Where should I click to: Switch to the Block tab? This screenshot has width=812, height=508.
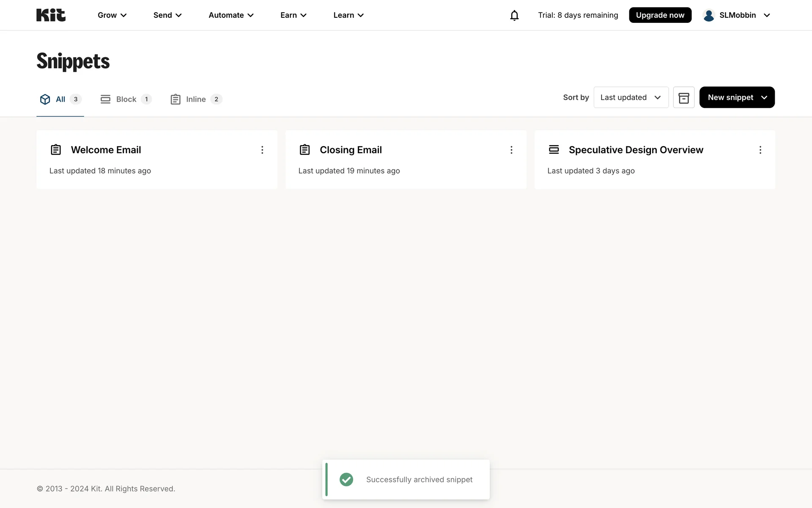pyautogui.click(x=126, y=99)
